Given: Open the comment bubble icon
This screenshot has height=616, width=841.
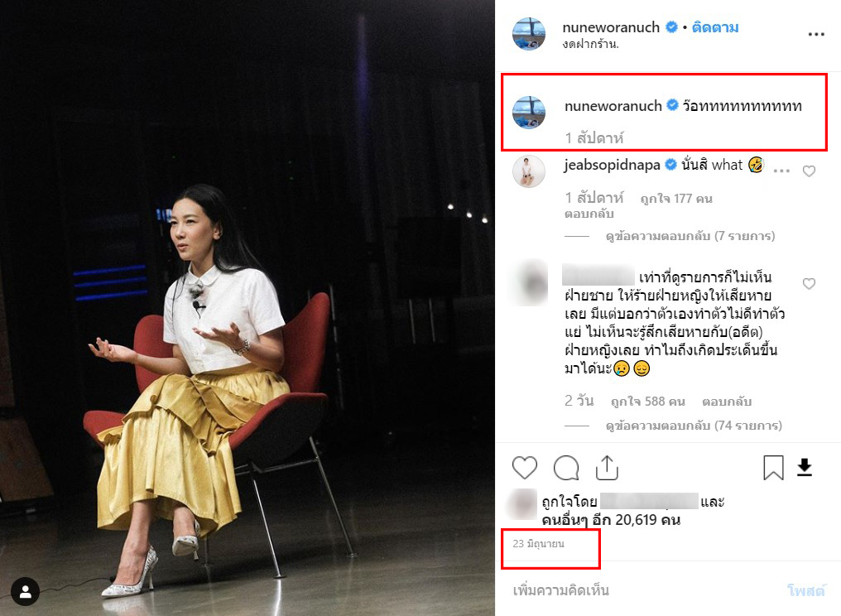Looking at the screenshot, I should [566, 467].
